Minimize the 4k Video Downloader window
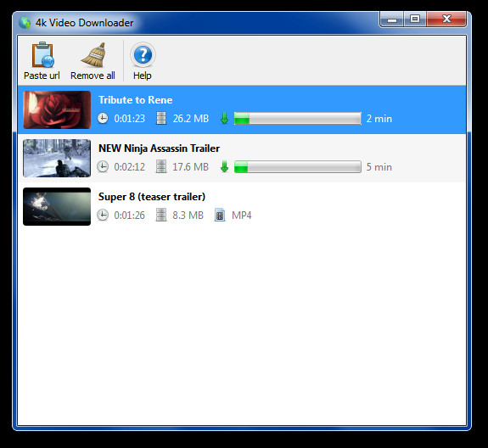 [x=392, y=20]
